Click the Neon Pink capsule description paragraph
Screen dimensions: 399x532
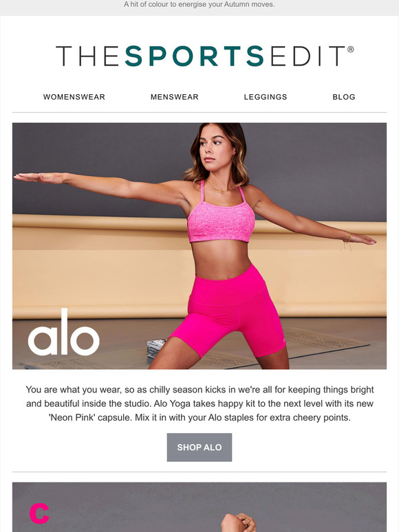[x=199, y=403]
